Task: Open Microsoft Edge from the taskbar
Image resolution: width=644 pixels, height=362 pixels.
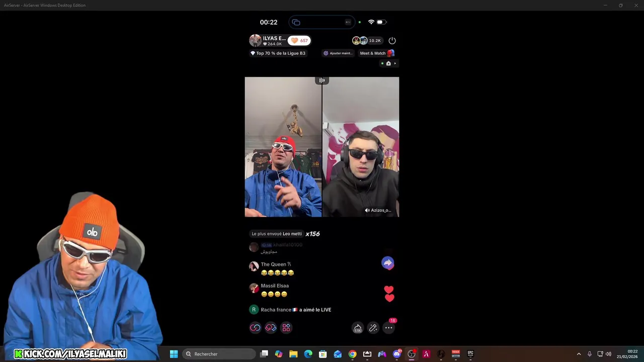Action: 308,354
